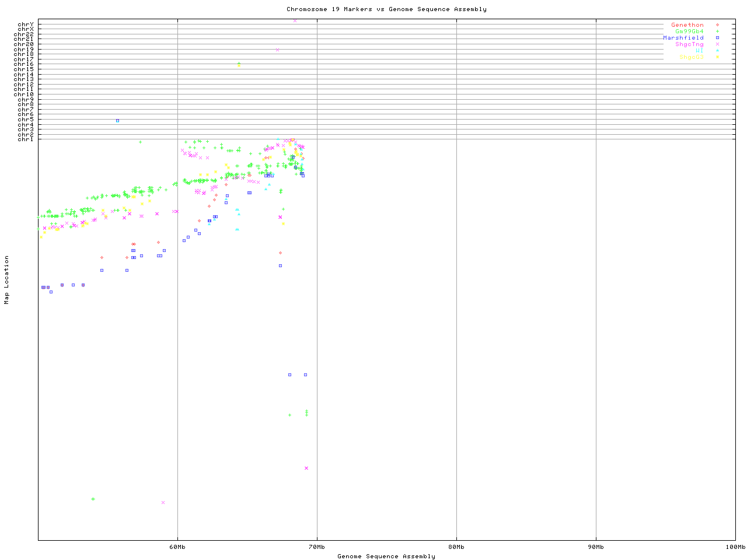
Task: Click the red Genethon diamond legend marker
Action: (x=717, y=25)
